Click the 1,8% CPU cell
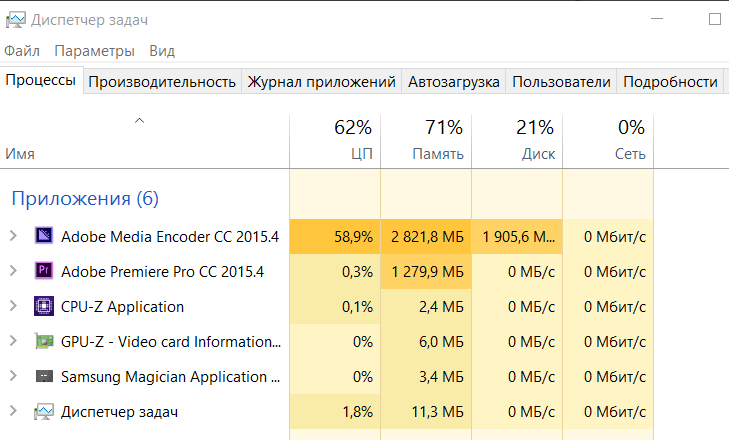 click(335, 412)
